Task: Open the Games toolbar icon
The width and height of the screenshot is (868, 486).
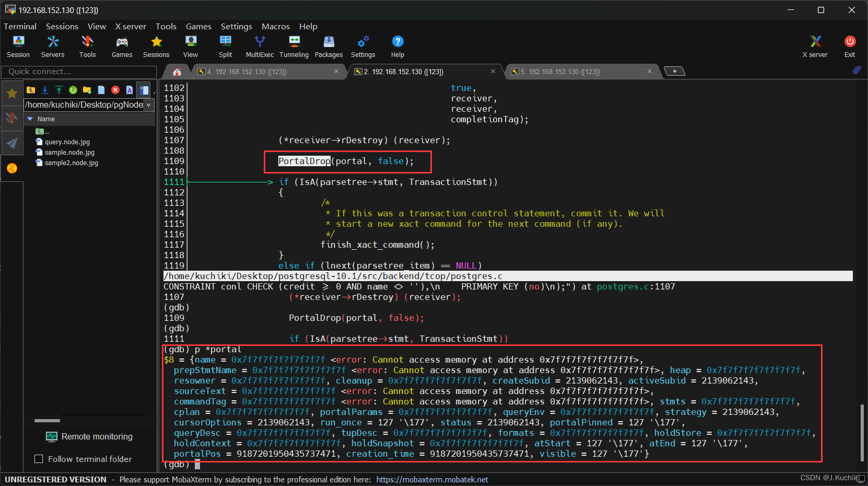Action: point(122,47)
